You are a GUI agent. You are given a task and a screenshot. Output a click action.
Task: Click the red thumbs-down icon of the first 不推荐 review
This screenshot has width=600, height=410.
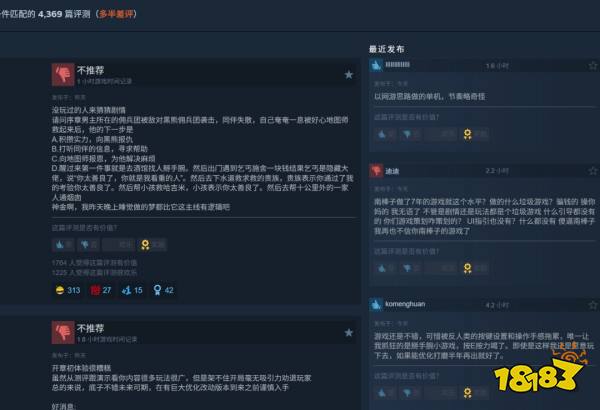pyautogui.click(x=63, y=75)
